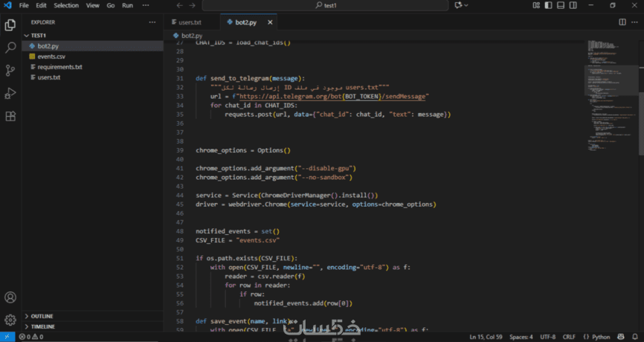
Task: Open the Copilot chat icon in title bar
Action: [x=460, y=5]
